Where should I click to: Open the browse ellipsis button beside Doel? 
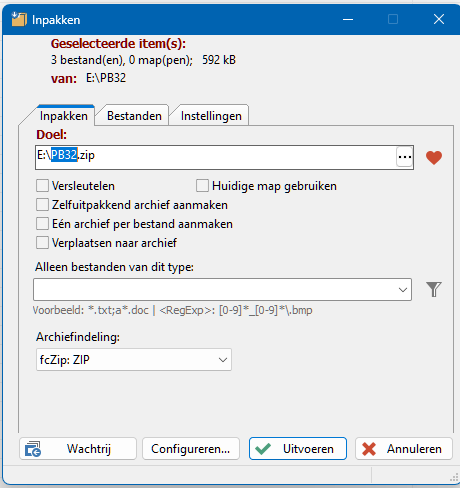point(404,157)
